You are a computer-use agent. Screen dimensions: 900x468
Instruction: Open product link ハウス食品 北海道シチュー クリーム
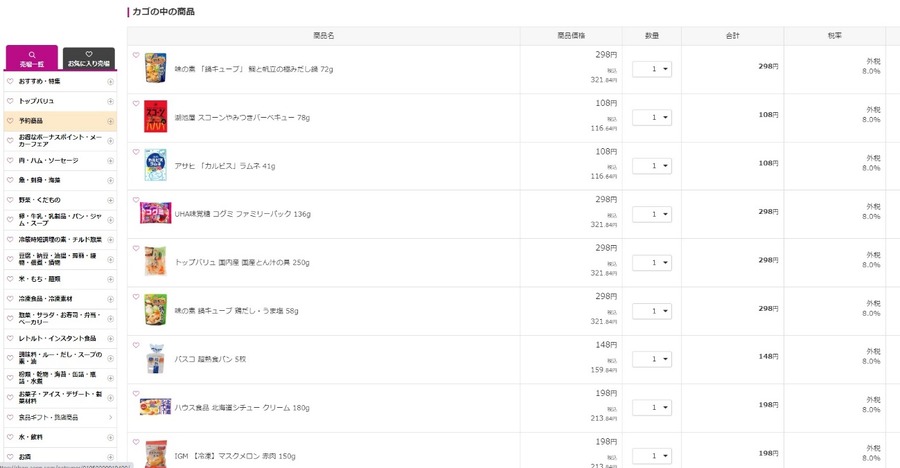[x=242, y=408]
